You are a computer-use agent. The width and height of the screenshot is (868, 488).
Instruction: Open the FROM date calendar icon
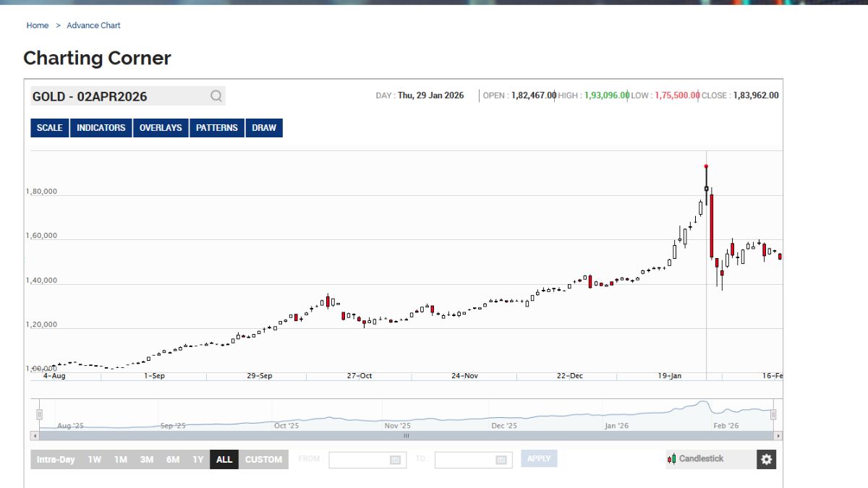(x=395, y=460)
